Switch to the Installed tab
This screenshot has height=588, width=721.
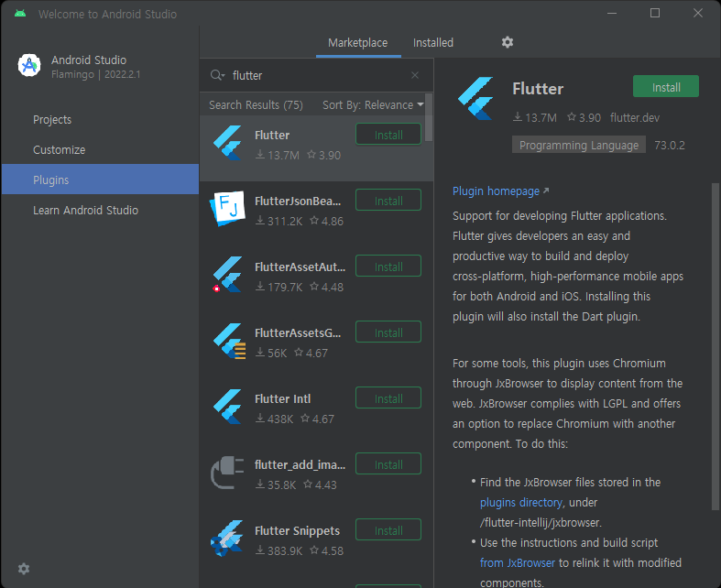[433, 43]
